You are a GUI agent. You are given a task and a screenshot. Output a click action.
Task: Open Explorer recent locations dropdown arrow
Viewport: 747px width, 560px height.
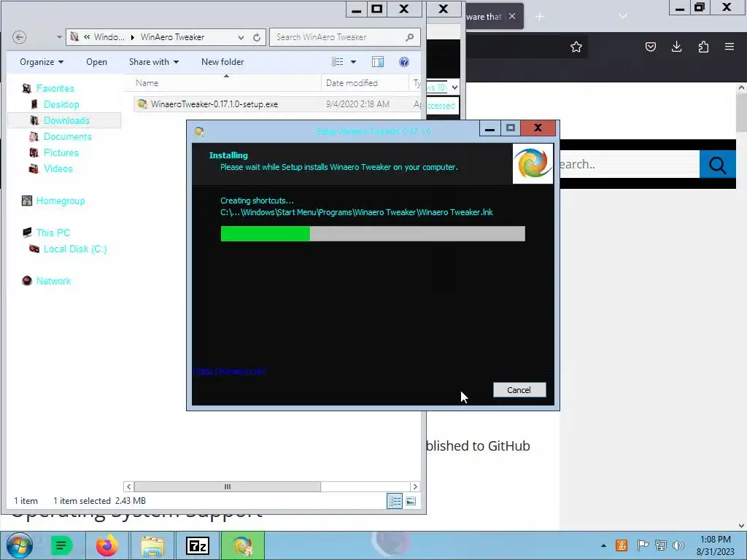click(x=58, y=37)
